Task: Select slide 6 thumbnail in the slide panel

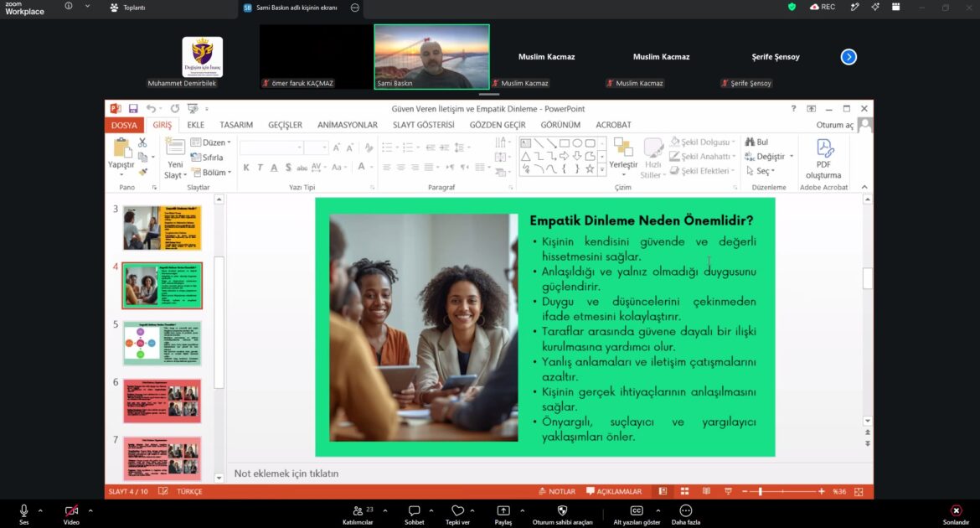Action: (162, 401)
